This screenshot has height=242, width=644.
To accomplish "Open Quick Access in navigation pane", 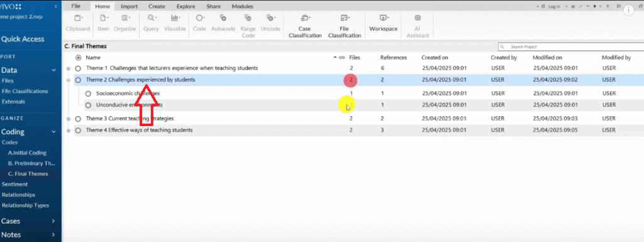I will [x=23, y=39].
